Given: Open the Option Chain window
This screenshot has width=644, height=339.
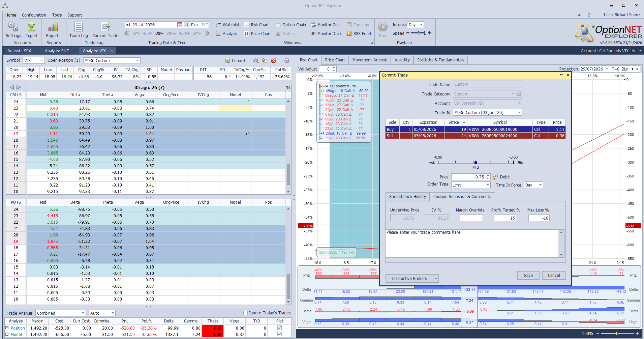Looking at the screenshot, I should [x=290, y=25].
